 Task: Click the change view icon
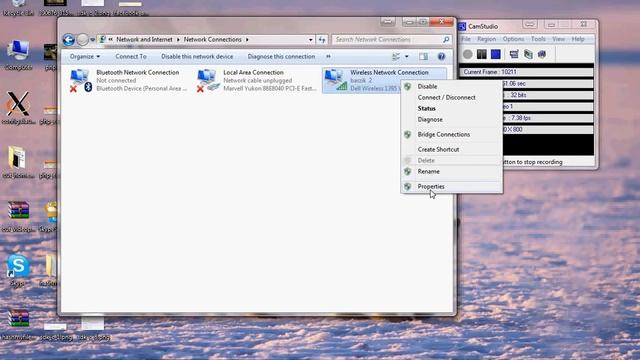[x=396, y=57]
